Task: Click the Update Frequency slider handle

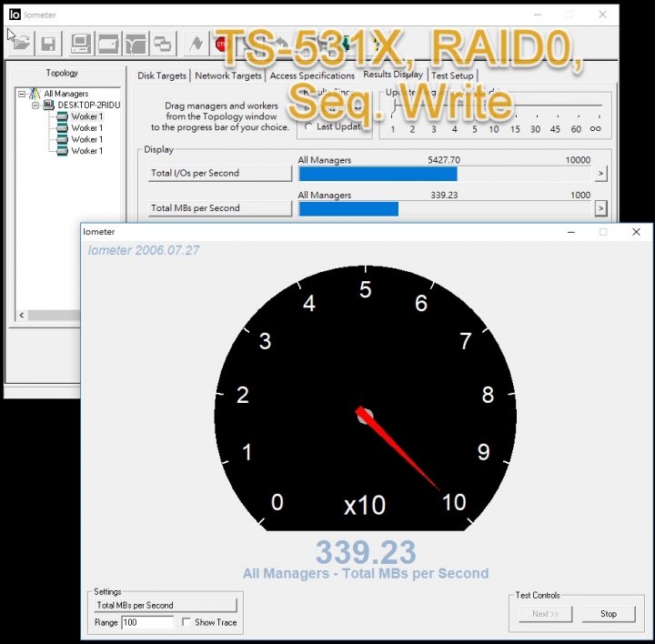Action: point(394,107)
